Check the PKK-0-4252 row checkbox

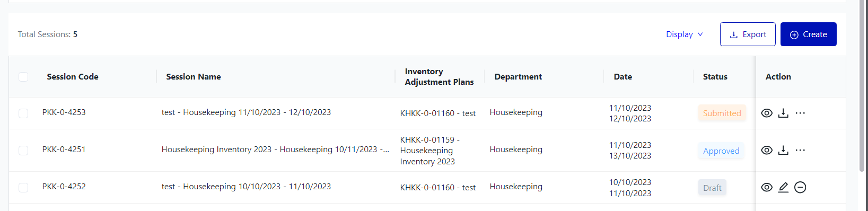(x=23, y=187)
